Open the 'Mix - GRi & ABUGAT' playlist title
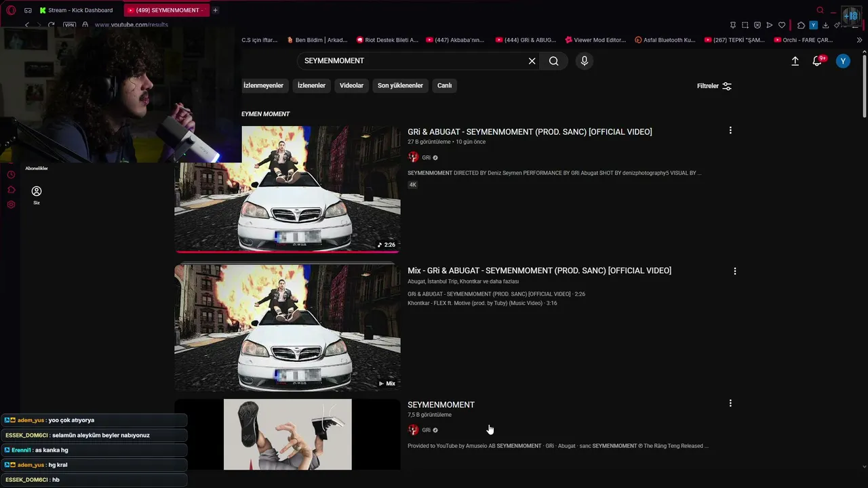 click(x=539, y=270)
